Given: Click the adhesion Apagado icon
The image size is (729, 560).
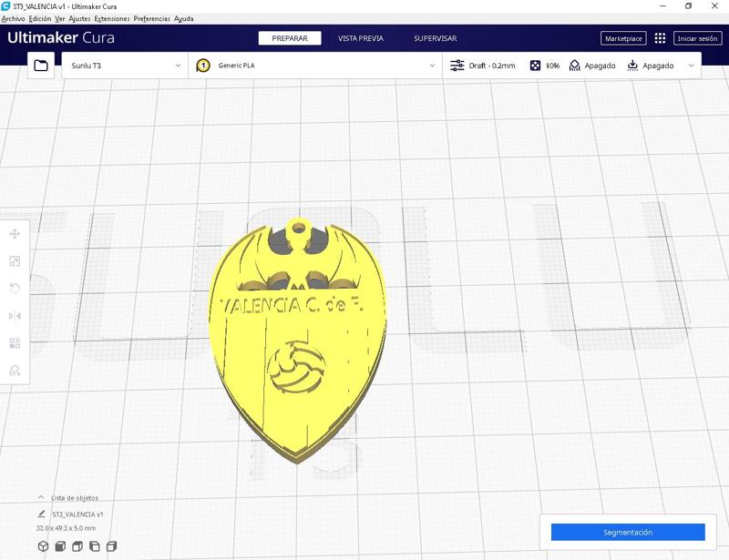Looking at the screenshot, I should pyautogui.click(x=632, y=66).
